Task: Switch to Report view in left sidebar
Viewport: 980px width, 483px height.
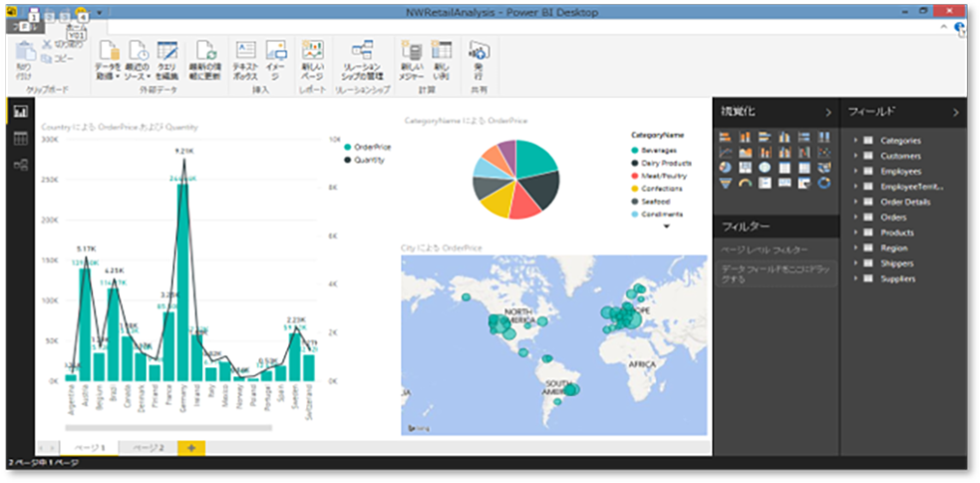Action: pyautogui.click(x=21, y=113)
